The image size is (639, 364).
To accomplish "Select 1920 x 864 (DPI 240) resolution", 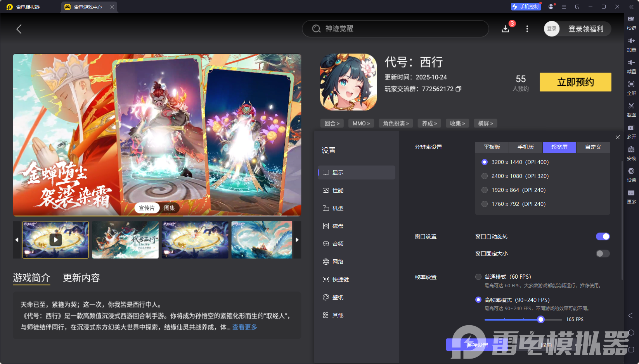I will (485, 190).
